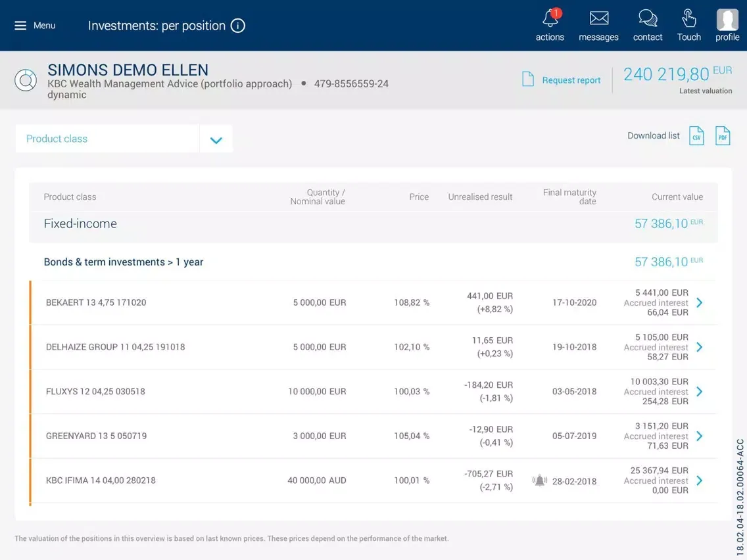Click the 108,82 % price value

pos(412,302)
